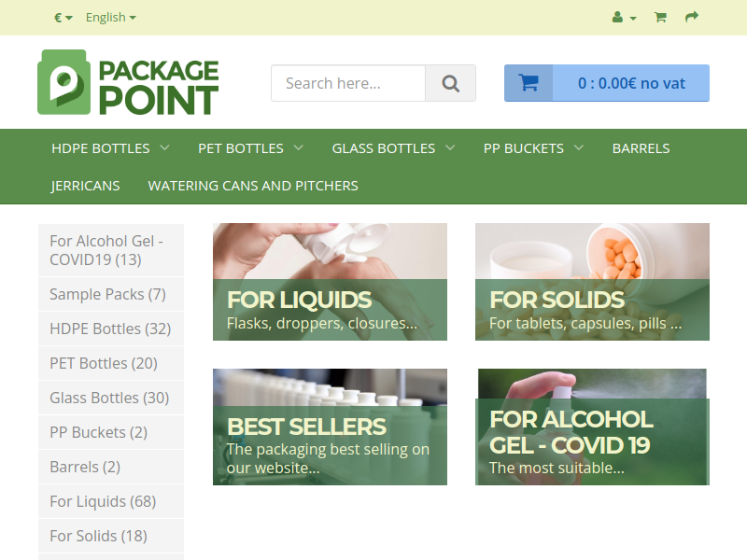Open sidebar link For Solids (18)
The image size is (747, 560).
coord(111,536)
